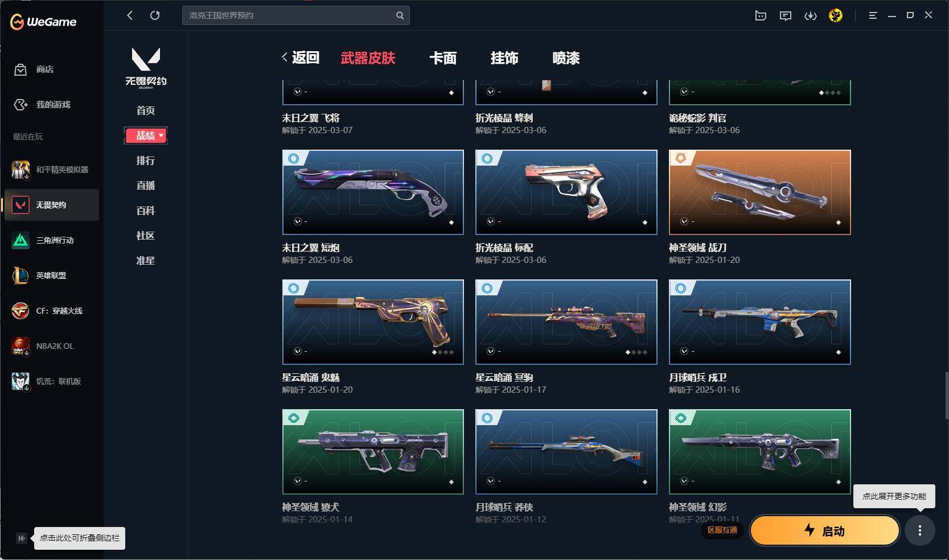Open the download manager icon
Image resolution: width=949 pixels, height=560 pixels.
[810, 16]
